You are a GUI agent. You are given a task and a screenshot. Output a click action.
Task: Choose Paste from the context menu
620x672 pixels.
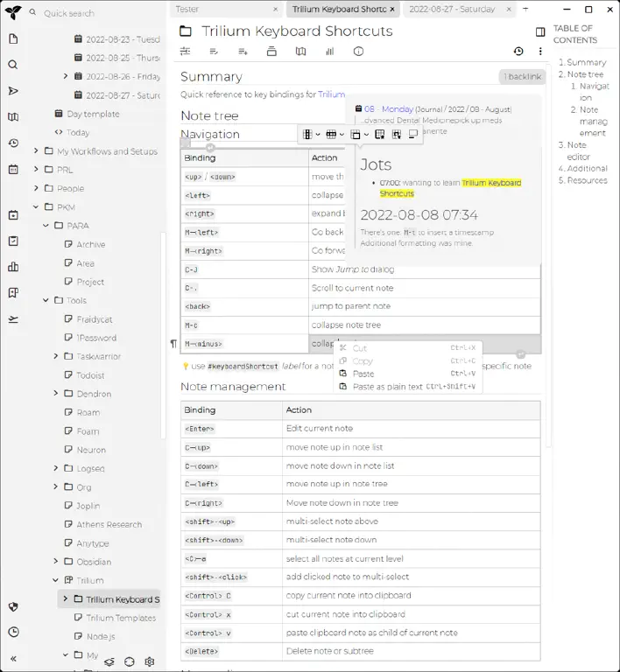tap(407, 374)
